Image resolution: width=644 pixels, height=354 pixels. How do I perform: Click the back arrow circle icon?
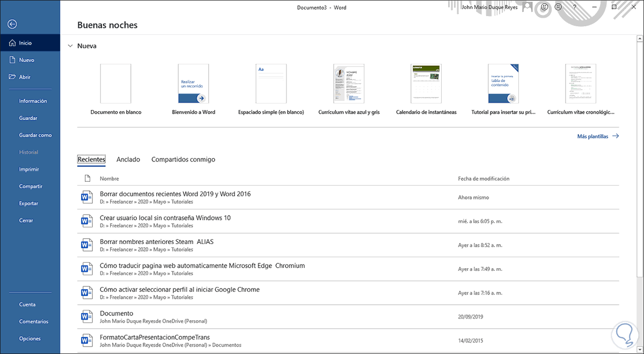pos(12,24)
